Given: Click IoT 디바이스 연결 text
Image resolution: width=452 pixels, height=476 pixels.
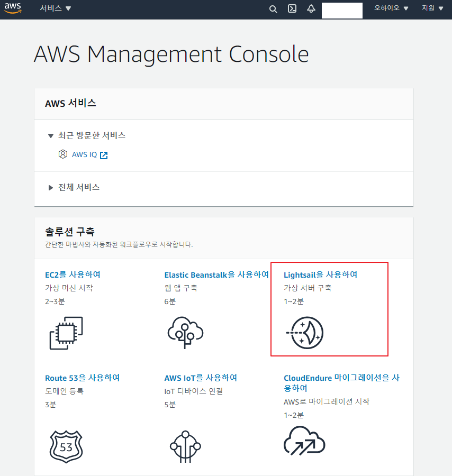Looking at the screenshot, I should pyautogui.click(x=194, y=391).
